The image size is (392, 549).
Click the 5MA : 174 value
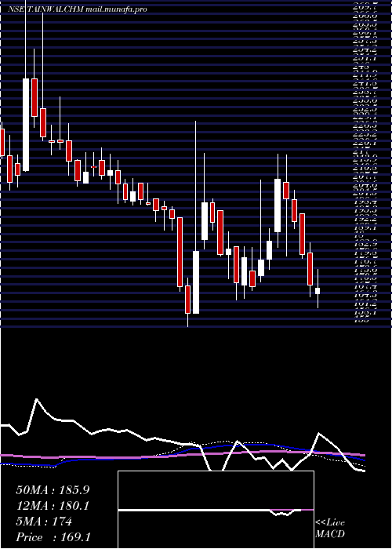click(44, 522)
